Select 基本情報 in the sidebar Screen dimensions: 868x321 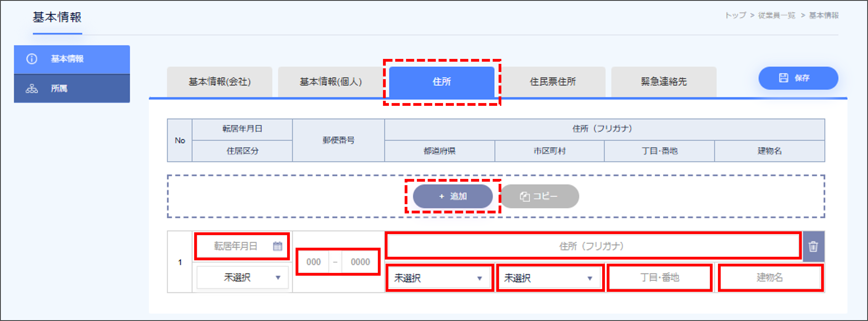click(72, 59)
